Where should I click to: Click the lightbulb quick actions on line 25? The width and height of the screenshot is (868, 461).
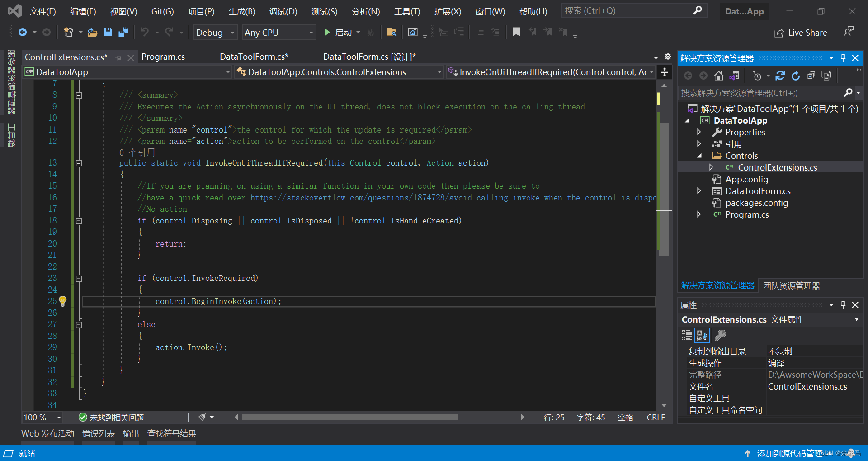tap(62, 301)
